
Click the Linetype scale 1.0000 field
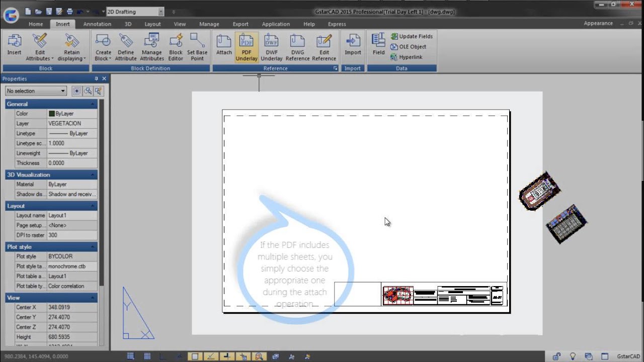(x=72, y=143)
